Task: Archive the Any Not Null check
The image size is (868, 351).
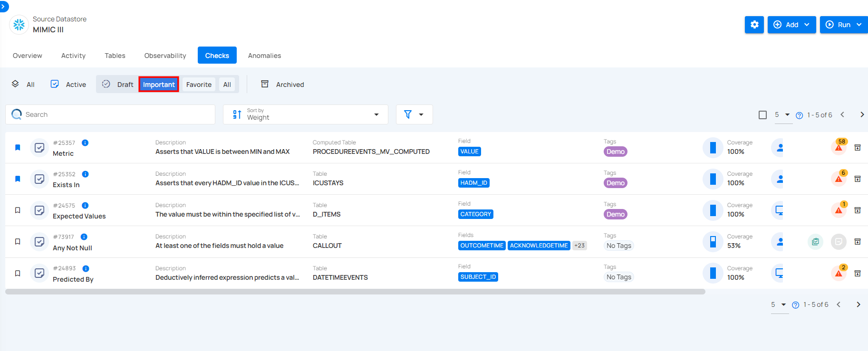Action: [858, 242]
